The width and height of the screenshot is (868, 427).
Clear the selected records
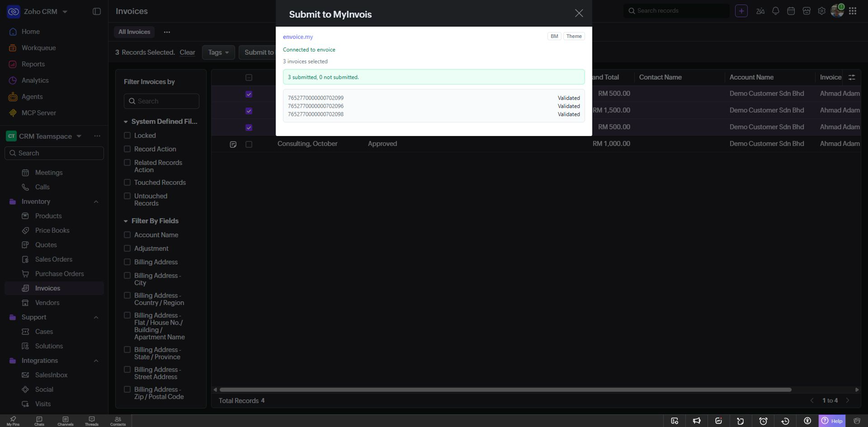pyautogui.click(x=187, y=53)
